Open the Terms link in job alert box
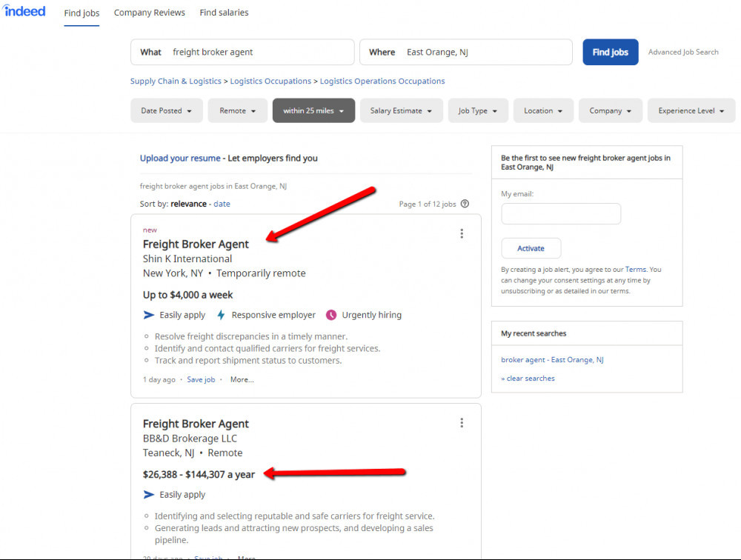The image size is (741, 560). 636,270
